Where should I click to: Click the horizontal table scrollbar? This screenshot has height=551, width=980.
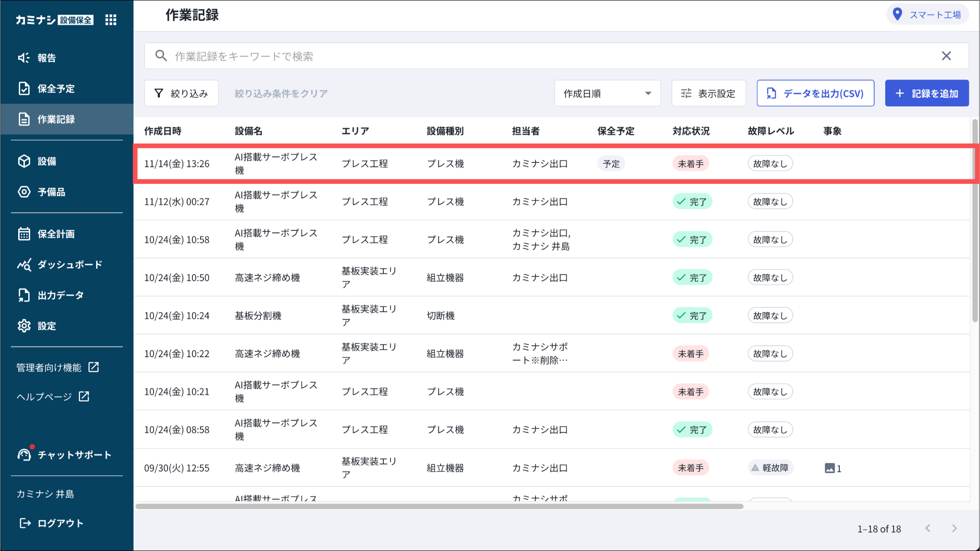point(439,506)
